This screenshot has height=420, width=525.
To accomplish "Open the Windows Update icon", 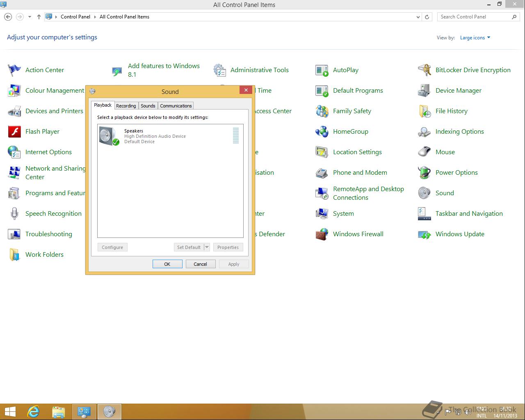I will [x=425, y=234].
